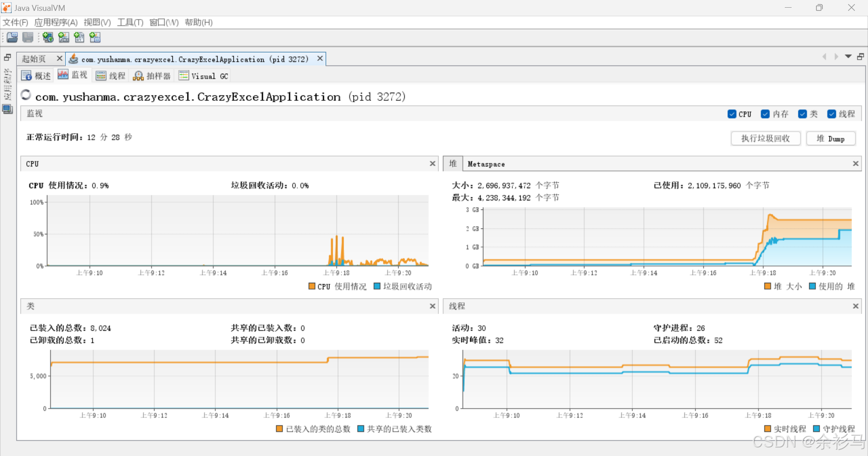The height and width of the screenshot is (456, 868).
Task: Open the vertical 应用程序 sidebar tab
Action: (8, 84)
